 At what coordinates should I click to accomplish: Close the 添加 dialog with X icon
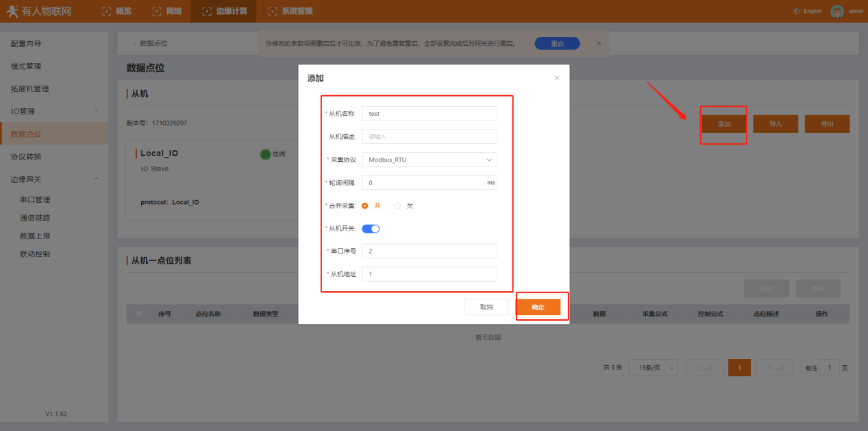pos(556,78)
